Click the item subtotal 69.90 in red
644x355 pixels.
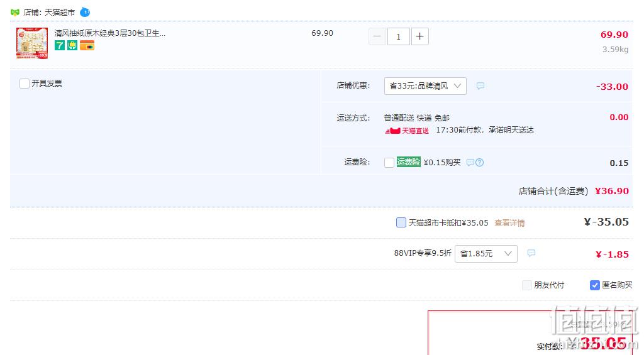[x=614, y=35]
